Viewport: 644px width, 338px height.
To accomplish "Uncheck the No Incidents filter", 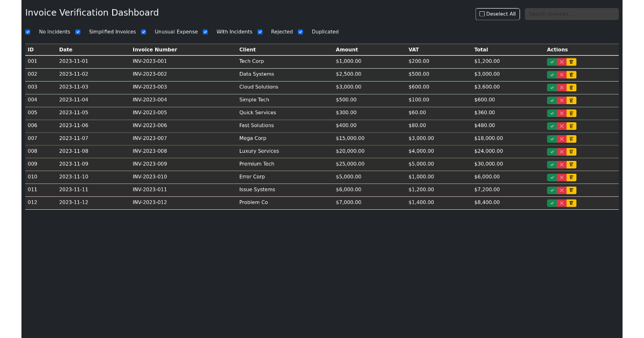I will (28, 32).
